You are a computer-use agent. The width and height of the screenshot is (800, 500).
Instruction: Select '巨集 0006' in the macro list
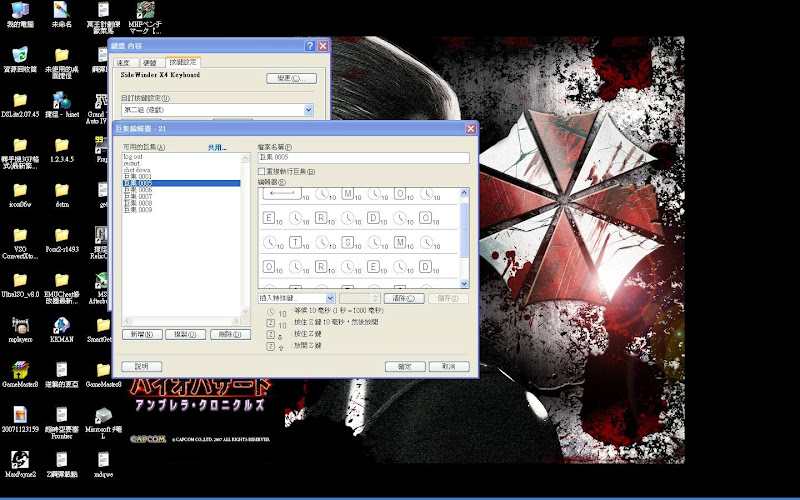pos(138,190)
